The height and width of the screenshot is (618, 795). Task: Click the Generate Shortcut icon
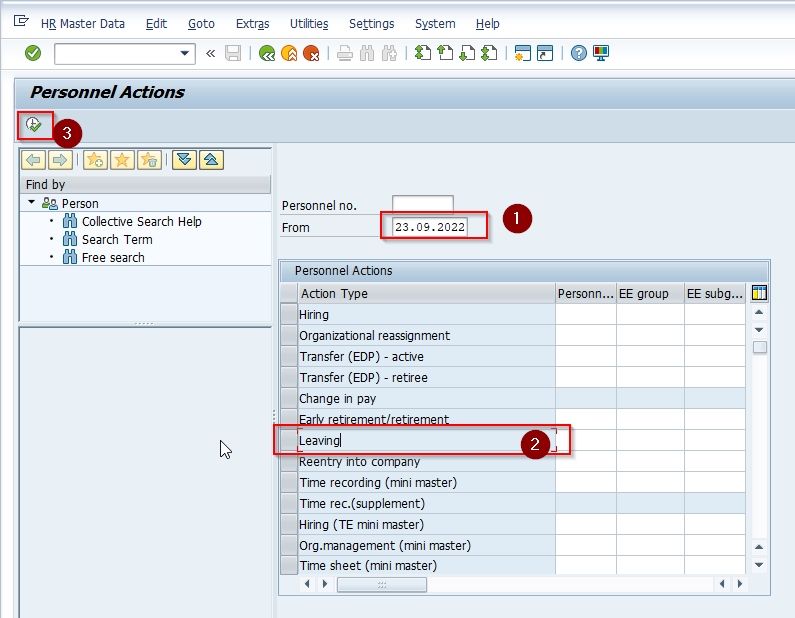[x=545, y=53]
